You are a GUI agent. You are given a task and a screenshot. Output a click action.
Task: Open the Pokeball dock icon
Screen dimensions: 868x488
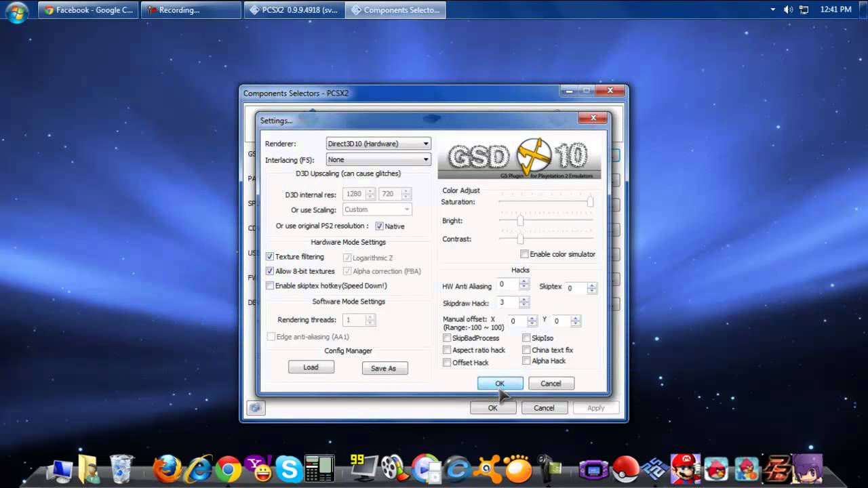pos(625,469)
